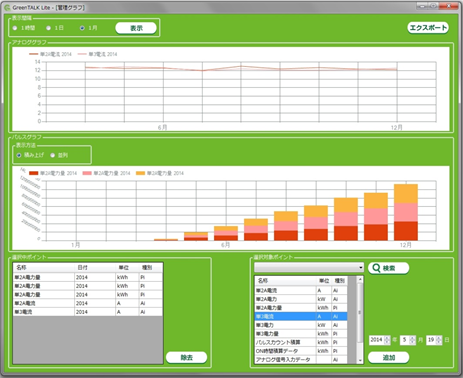Open the target point combo box dropdown
This screenshot has width=463, height=378.
point(361,268)
